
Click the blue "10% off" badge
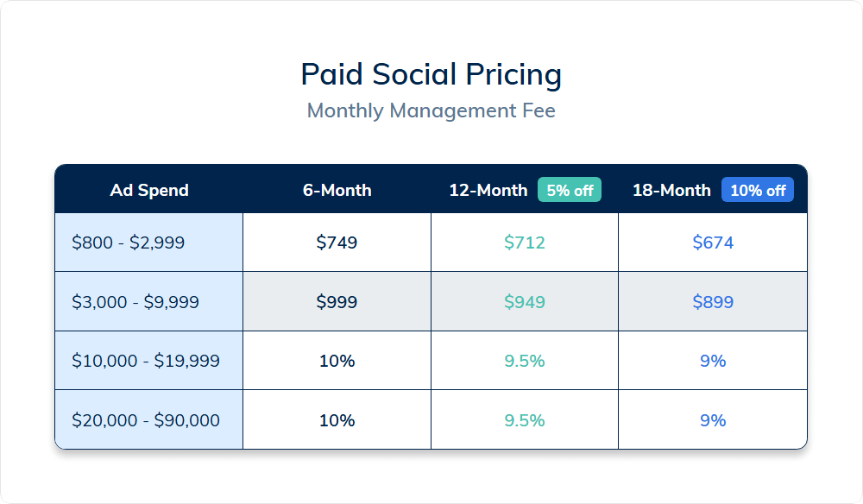point(757,190)
